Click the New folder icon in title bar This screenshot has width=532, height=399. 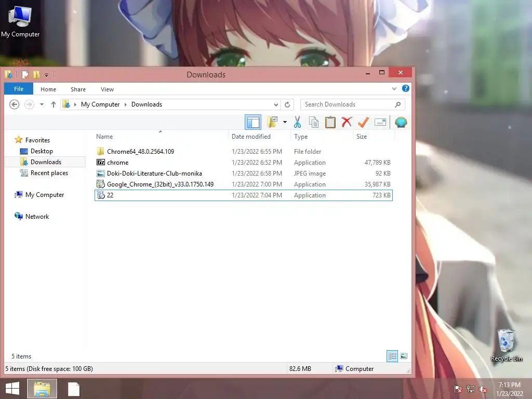pyautogui.click(x=36, y=75)
